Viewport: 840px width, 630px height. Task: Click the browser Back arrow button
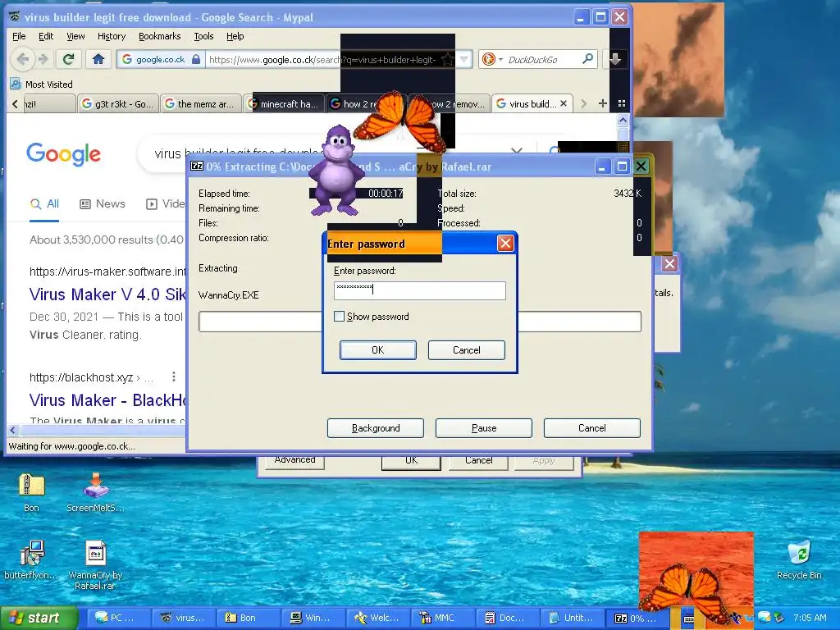click(x=22, y=59)
